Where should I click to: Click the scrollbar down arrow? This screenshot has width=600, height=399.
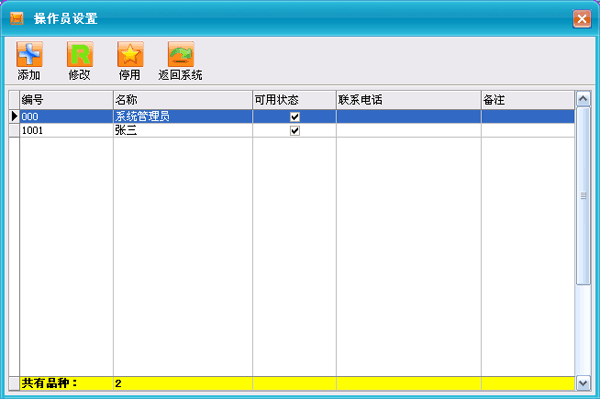(x=583, y=383)
